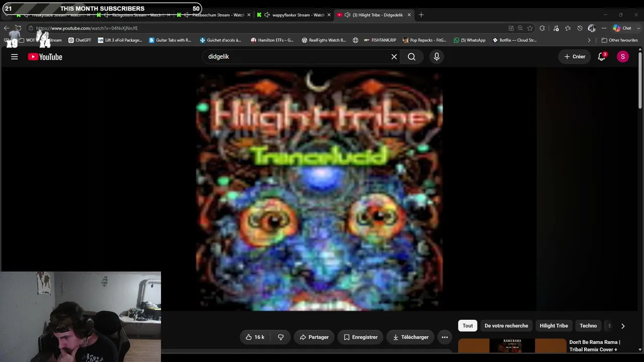The height and width of the screenshot is (362, 644).
Task: Open the Guitar Tabs bookmark
Action: (x=170, y=40)
